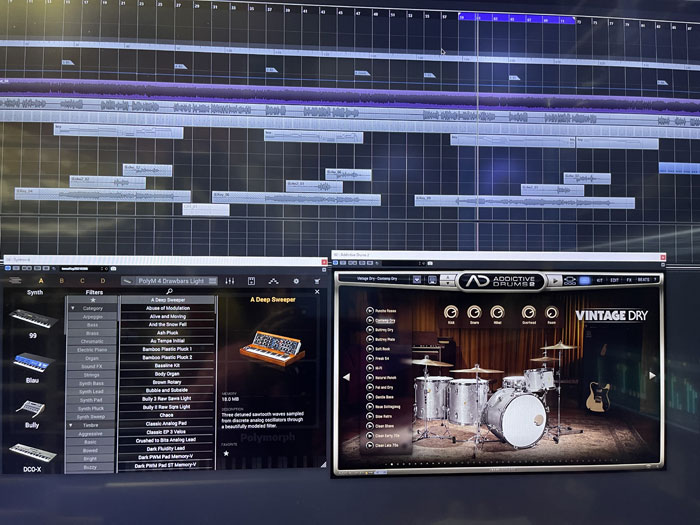The image size is (700, 525).
Task: Show next kit with the right gallery arrow
Action: tap(652, 375)
